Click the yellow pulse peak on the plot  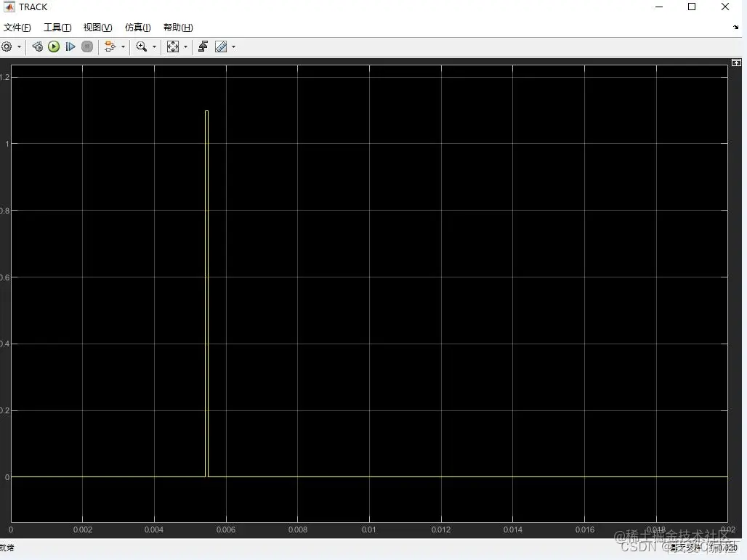tap(207, 111)
